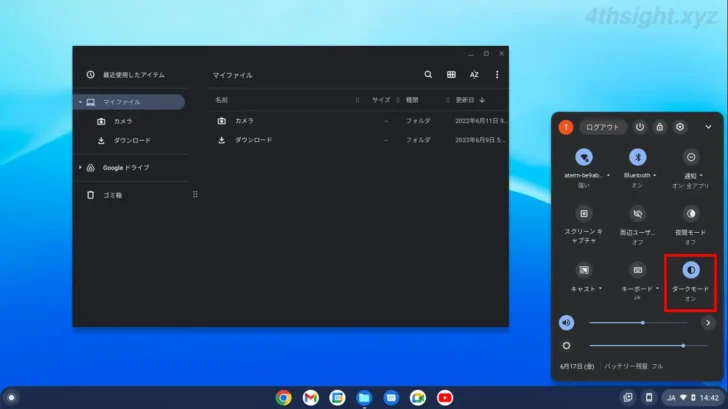728x409 pixels.
Task: Launch Messages app from the shelf
Action: tap(391, 398)
